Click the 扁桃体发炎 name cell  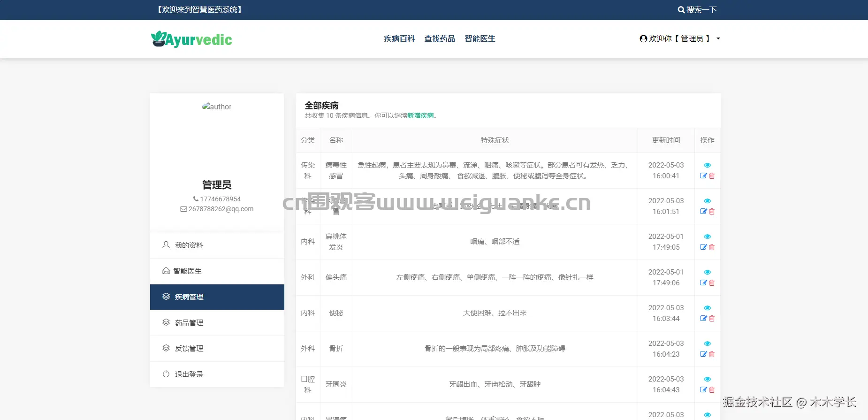coord(336,242)
